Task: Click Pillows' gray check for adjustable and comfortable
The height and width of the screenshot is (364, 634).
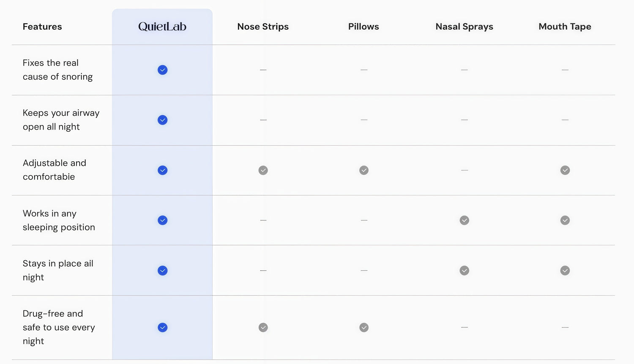Action: [363, 170]
